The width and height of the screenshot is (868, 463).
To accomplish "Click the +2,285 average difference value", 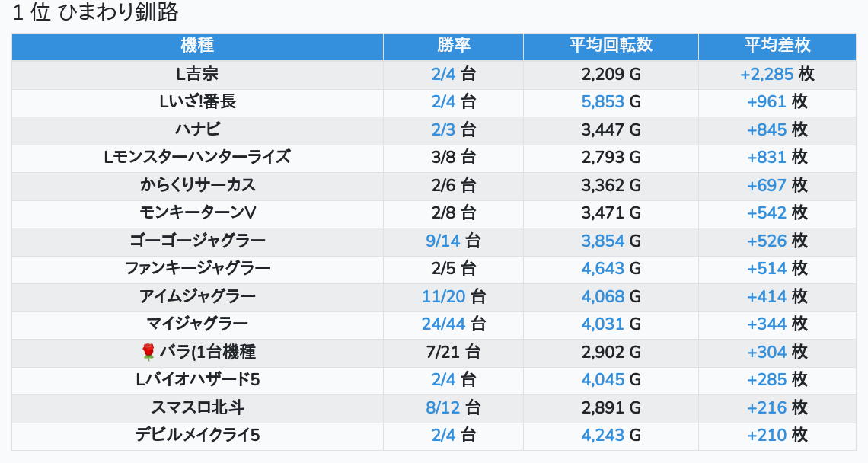I will click(x=767, y=74).
